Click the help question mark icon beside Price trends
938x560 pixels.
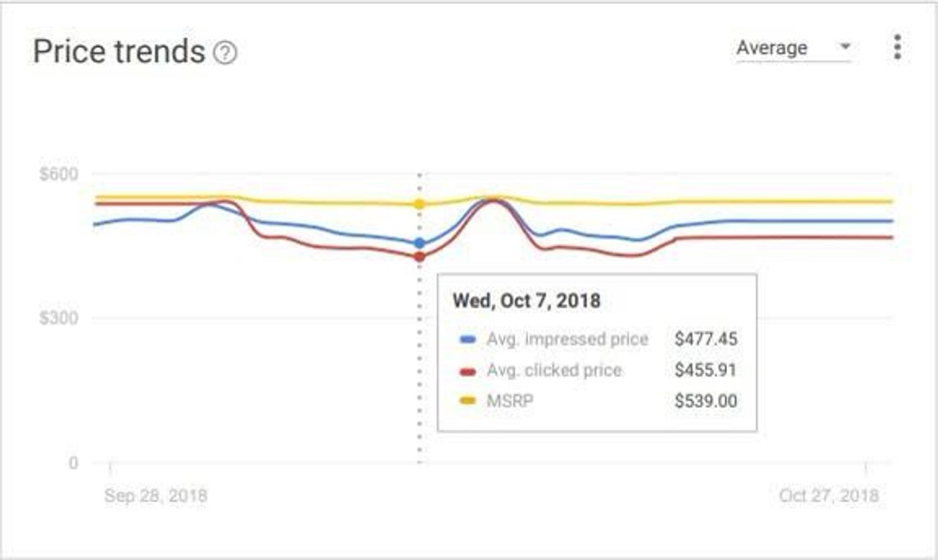coord(225,53)
